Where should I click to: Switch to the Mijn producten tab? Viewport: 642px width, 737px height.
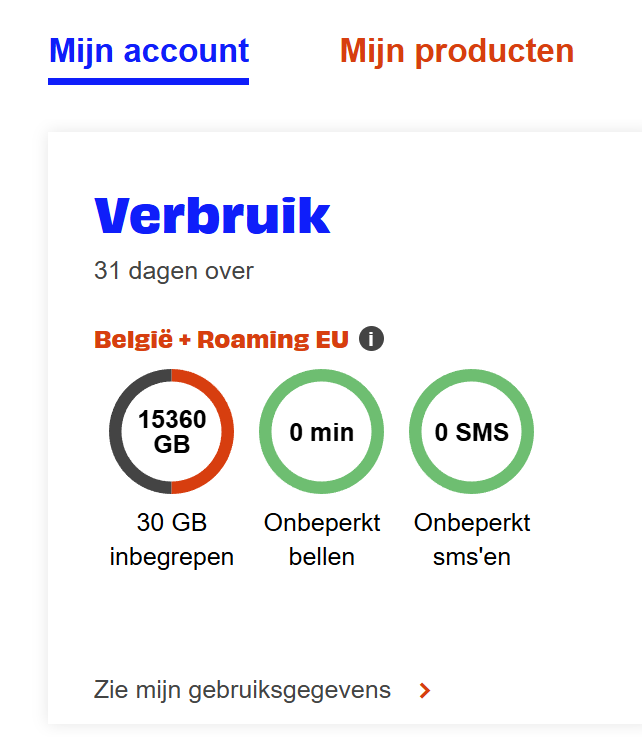coord(457,51)
